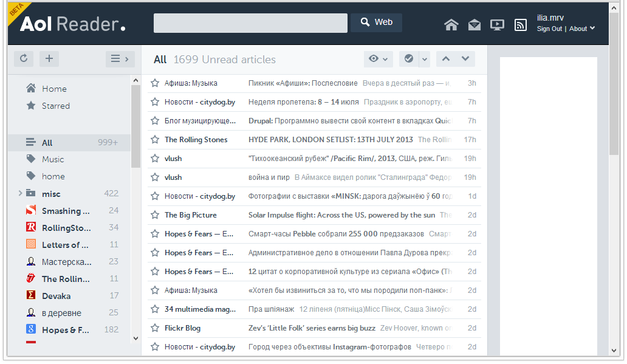Click the monitor video icon in header
Screen dimensions: 627x364
[497, 25]
